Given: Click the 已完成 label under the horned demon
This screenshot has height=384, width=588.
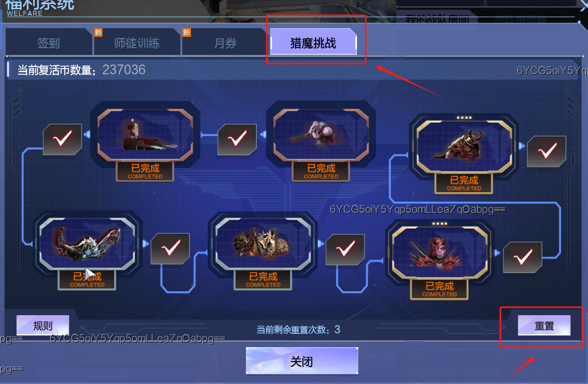Looking at the screenshot, I should (x=464, y=183).
